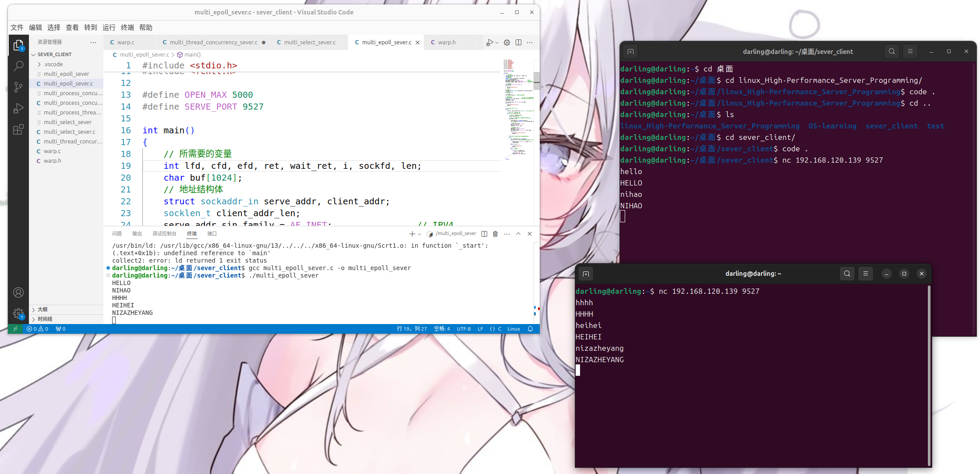Click 行 19, 列 27 cursor position
The width and height of the screenshot is (980, 474).
412,329
